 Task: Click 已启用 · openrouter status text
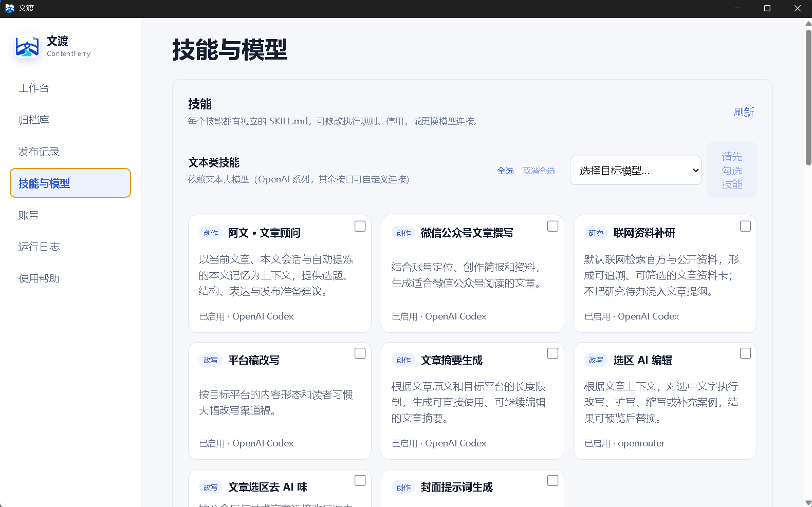(x=624, y=443)
